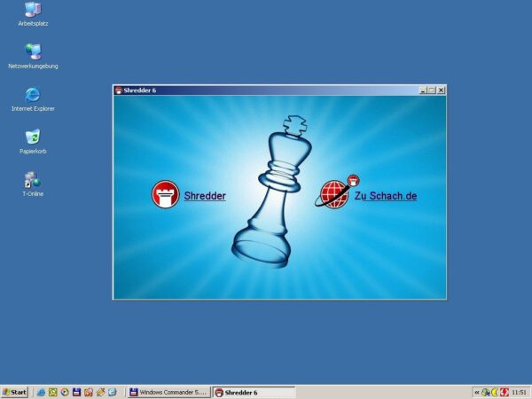This screenshot has width=532, height=399.
Task: Click the Shredder 6 window title bar
Action: [266, 90]
